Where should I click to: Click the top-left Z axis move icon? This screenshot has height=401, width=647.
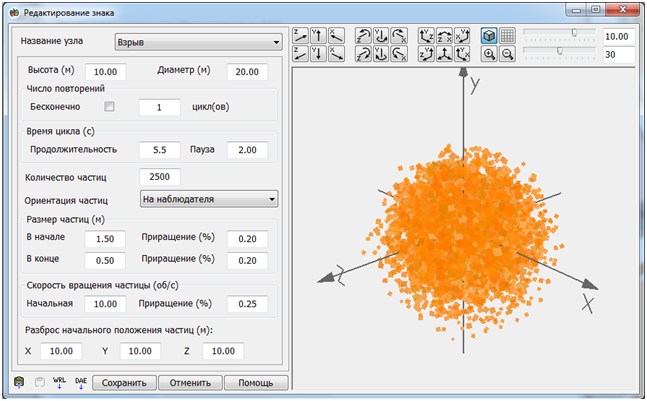click(x=300, y=35)
